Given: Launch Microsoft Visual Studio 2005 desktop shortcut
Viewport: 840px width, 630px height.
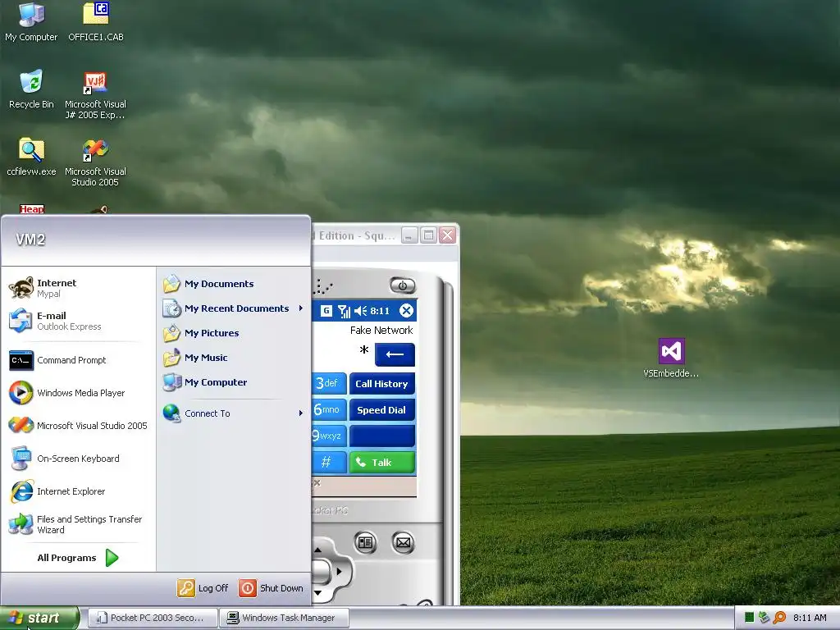Looking at the screenshot, I should coord(95,162).
